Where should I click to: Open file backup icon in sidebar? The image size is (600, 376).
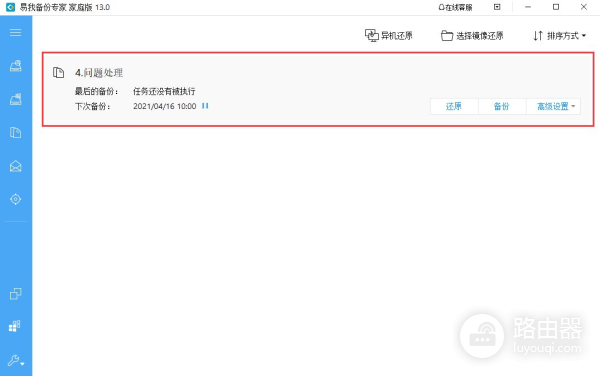click(x=16, y=132)
